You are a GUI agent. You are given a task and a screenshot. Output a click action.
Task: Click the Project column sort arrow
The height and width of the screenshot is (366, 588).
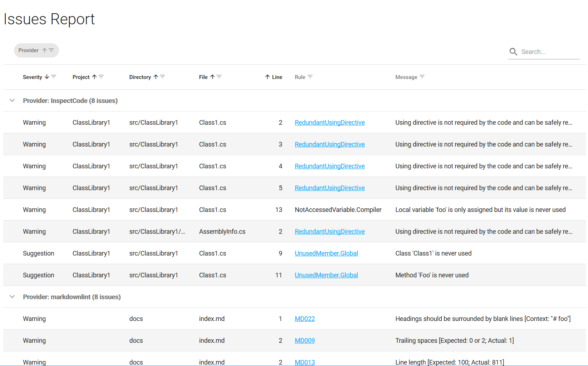(x=94, y=77)
